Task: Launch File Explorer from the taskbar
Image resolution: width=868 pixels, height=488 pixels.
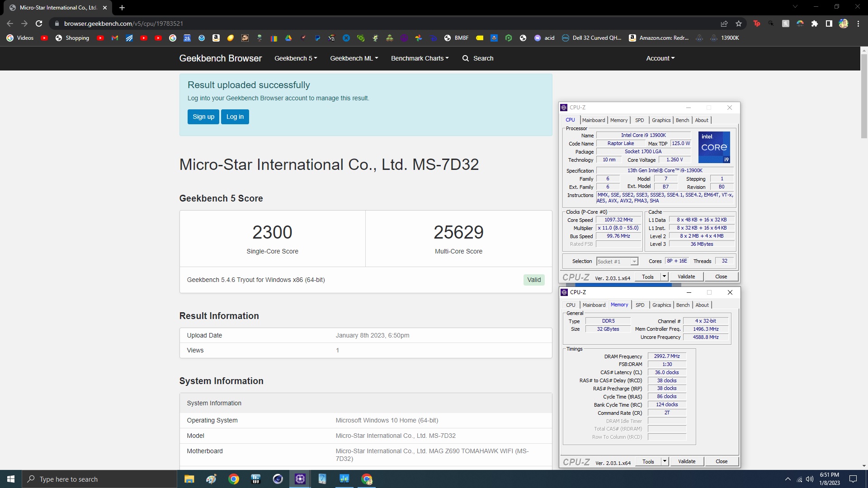Action: pos(189,479)
